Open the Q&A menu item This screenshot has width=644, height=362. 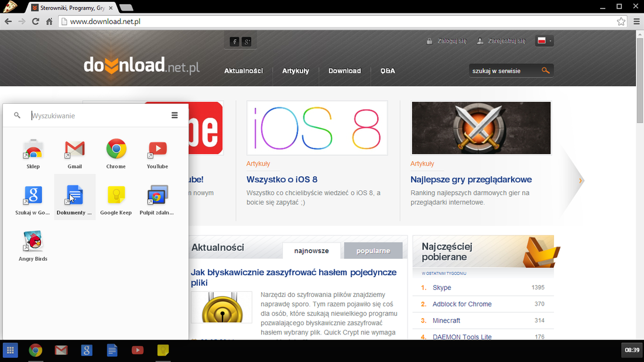(388, 71)
